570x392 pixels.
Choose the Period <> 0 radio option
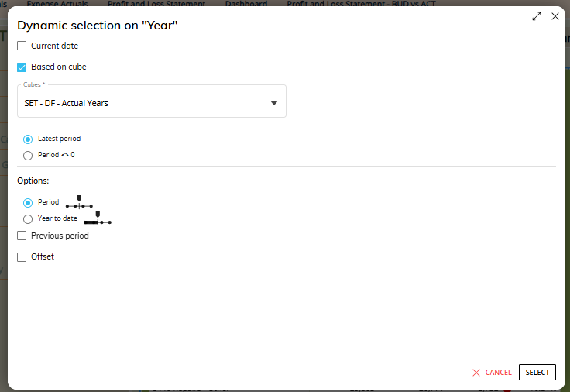(28, 156)
